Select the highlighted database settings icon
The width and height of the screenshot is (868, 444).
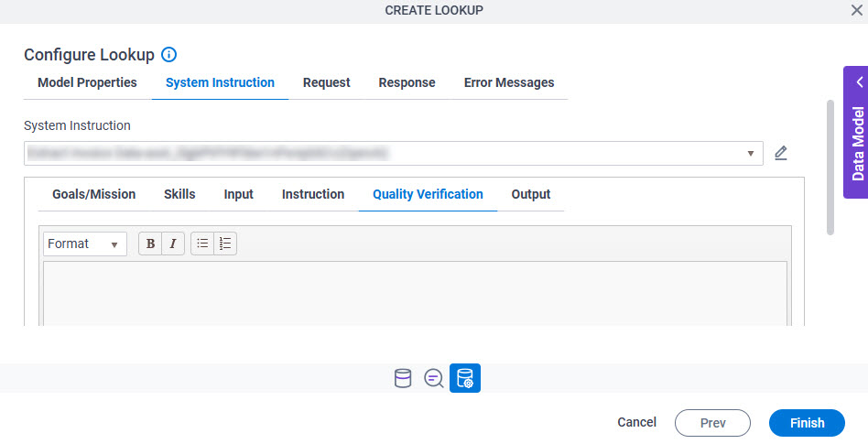pos(465,378)
